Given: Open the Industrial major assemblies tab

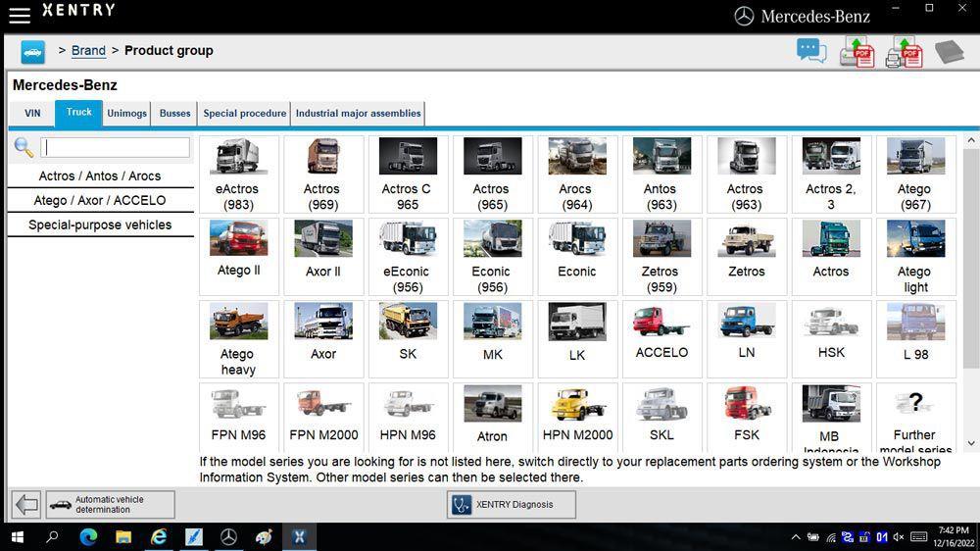Looking at the screenshot, I should [x=358, y=114].
